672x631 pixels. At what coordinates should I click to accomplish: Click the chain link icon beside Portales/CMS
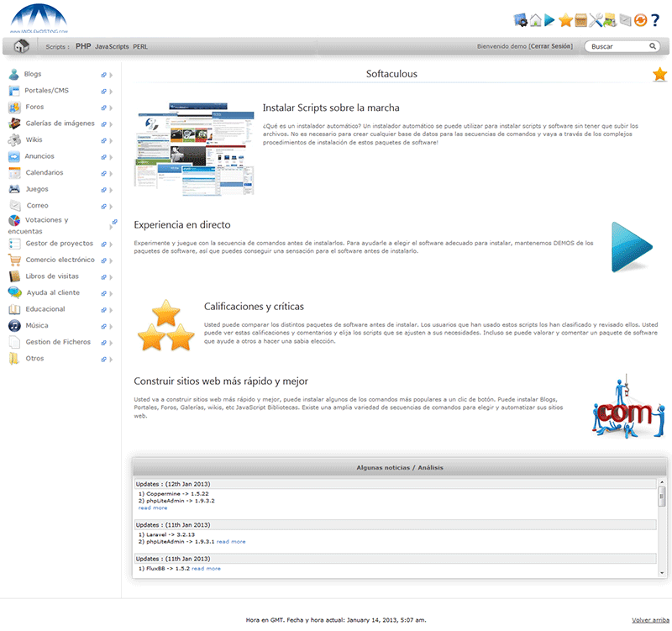point(103,92)
